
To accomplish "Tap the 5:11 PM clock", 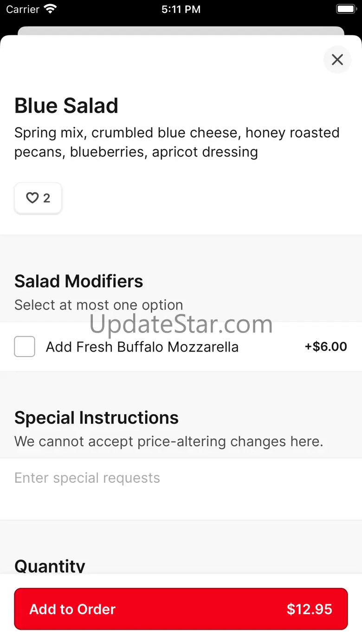I will click(x=181, y=9).
